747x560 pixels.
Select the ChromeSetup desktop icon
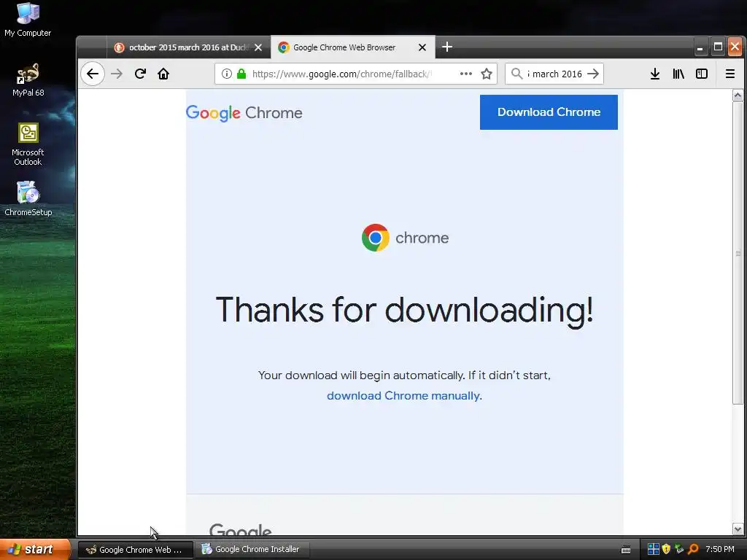(28, 199)
